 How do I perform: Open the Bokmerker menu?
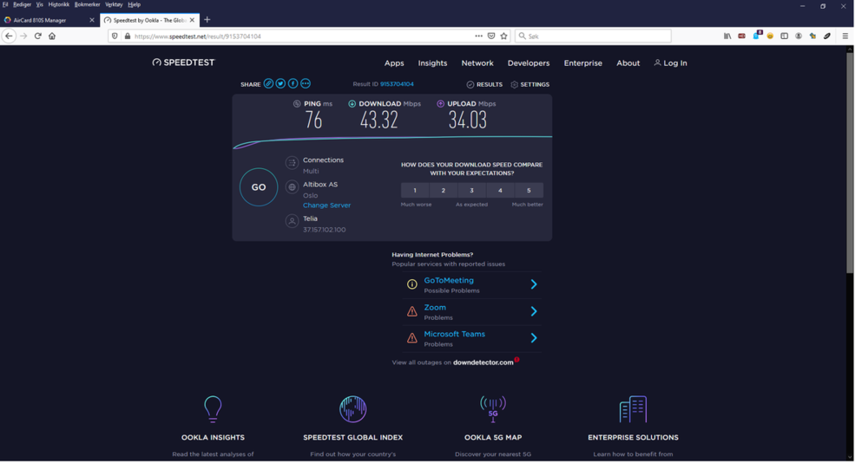coord(89,4)
